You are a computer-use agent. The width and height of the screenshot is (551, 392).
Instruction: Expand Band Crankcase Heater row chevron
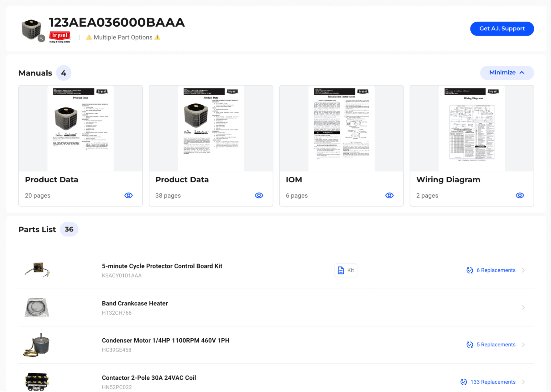coord(523,307)
